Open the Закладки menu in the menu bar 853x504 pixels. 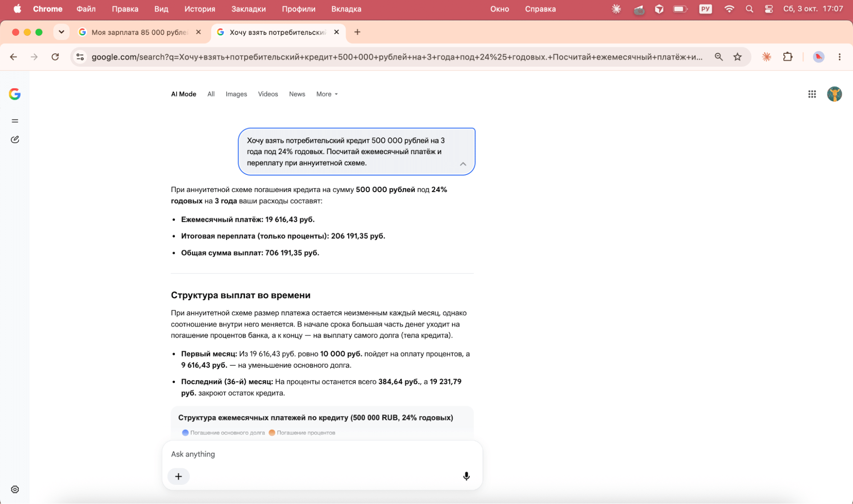(248, 9)
